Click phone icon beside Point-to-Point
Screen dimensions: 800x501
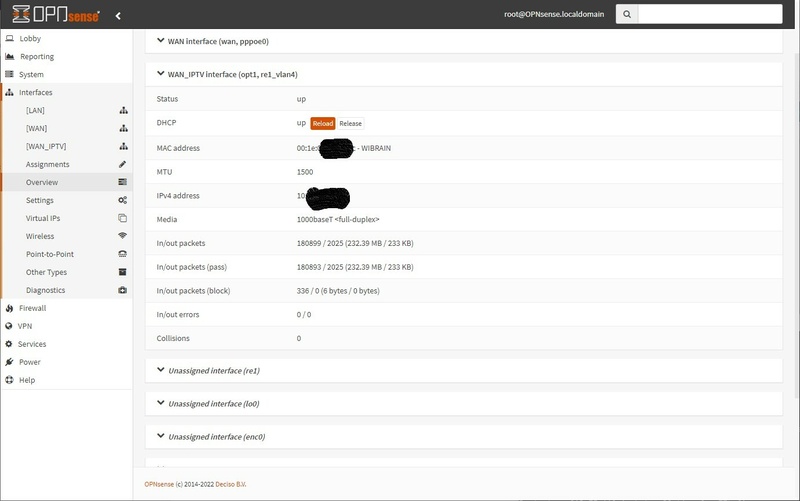click(122, 254)
